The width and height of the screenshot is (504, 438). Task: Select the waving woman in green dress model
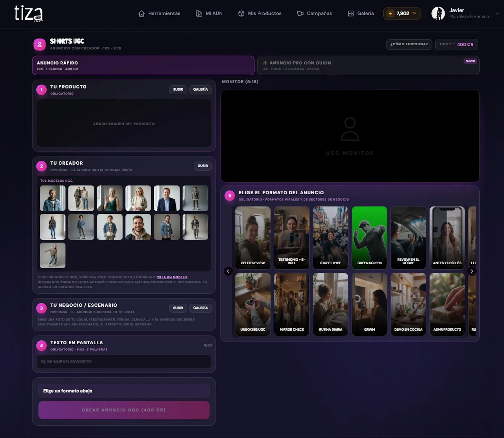tap(110, 198)
